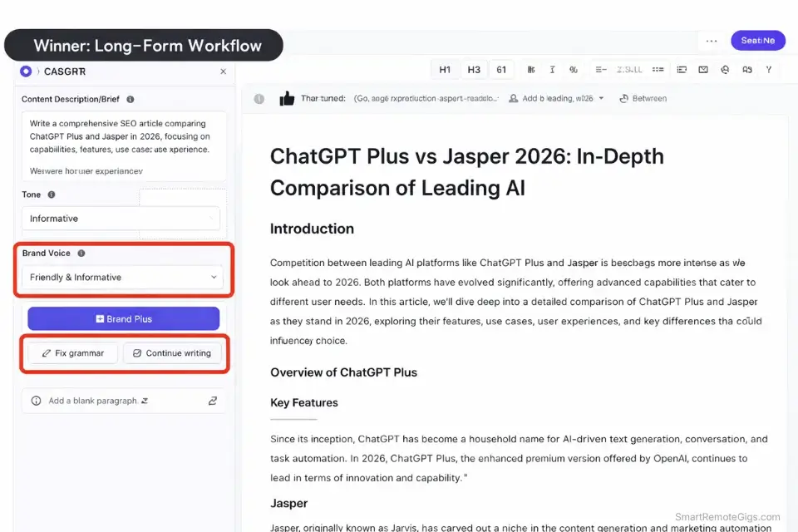This screenshot has height=532, width=798.
Task: Click the Fix grammar button
Action: click(x=71, y=352)
